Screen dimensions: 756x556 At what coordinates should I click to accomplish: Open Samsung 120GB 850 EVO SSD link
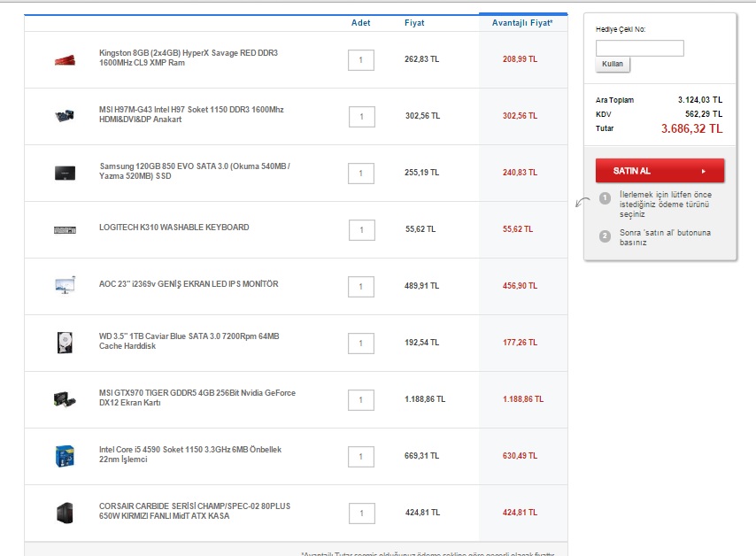(195, 171)
